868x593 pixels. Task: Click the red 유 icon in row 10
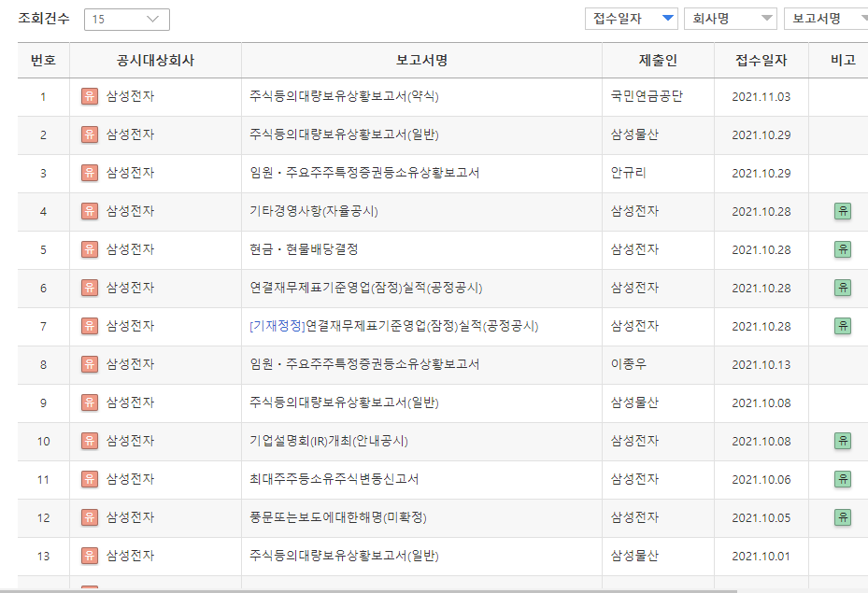[89, 441]
